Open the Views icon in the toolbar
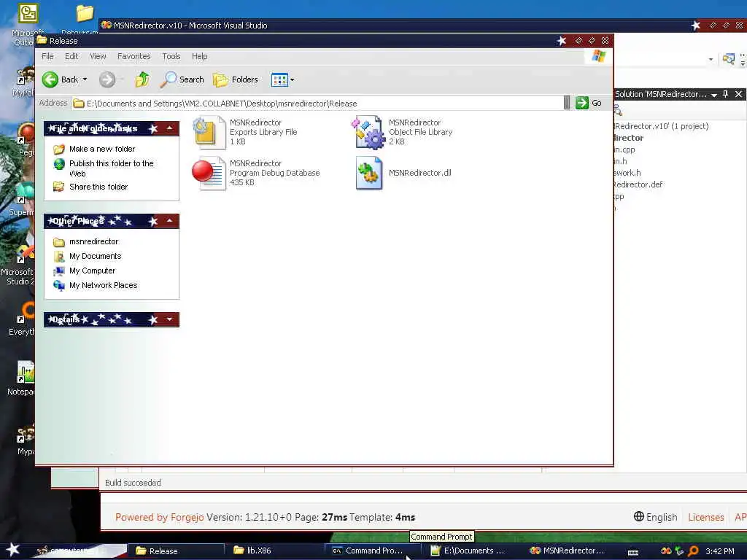The height and width of the screenshot is (560, 747). point(279,80)
